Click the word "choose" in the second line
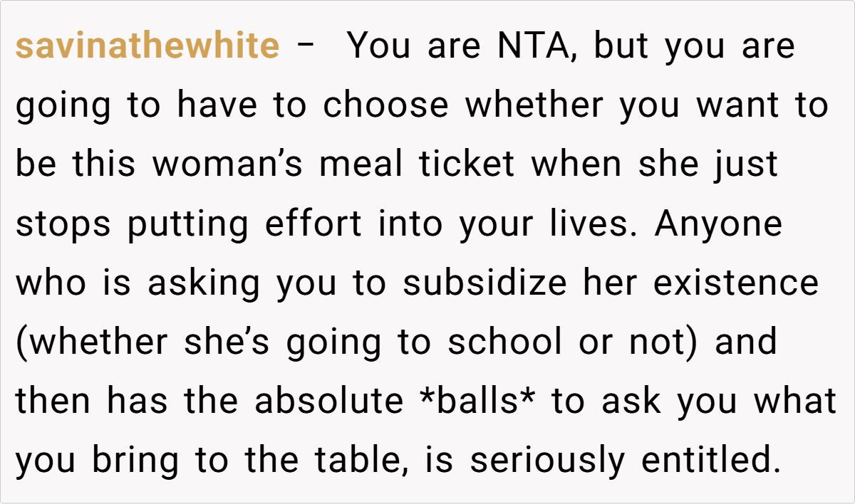The height and width of the screenshot is (504, 855). point(385,106)
